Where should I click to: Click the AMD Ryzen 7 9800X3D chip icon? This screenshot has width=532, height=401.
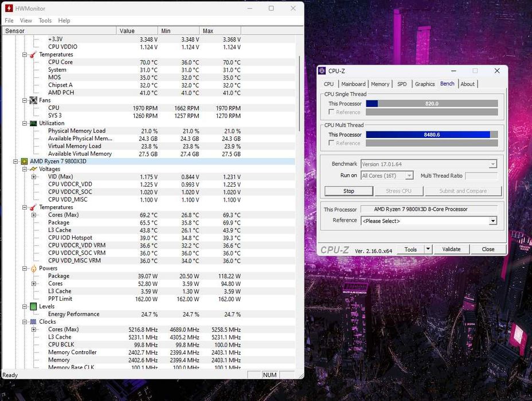coord(24,162)
